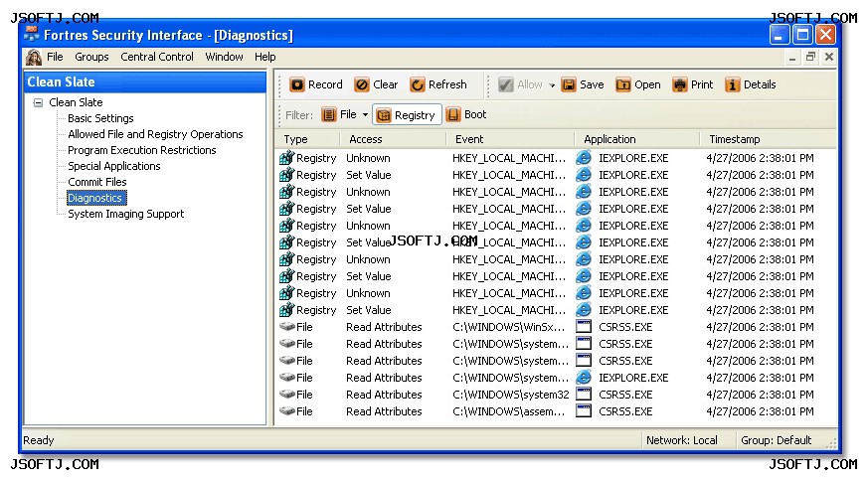The width and height of the screenshot is (868, 481).
Task: Click the drive icon in the assem... row
Action: click(x=286, y=411)
